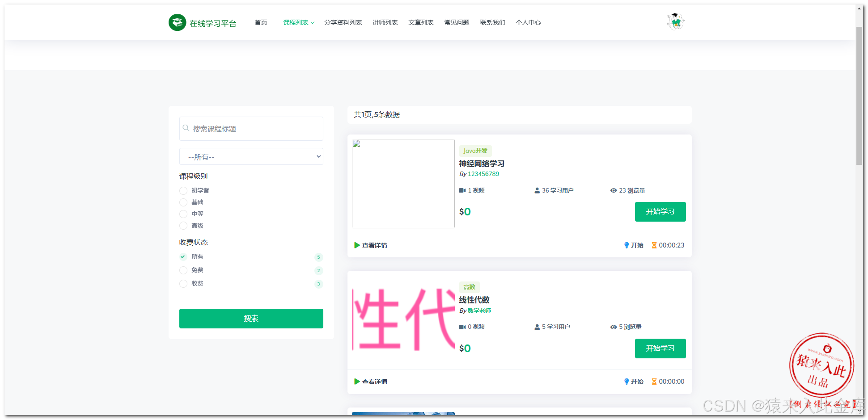Click the learners icon showing 36 学习用户
This screenshot has width=868, height=420.
[x=537, y=190]
